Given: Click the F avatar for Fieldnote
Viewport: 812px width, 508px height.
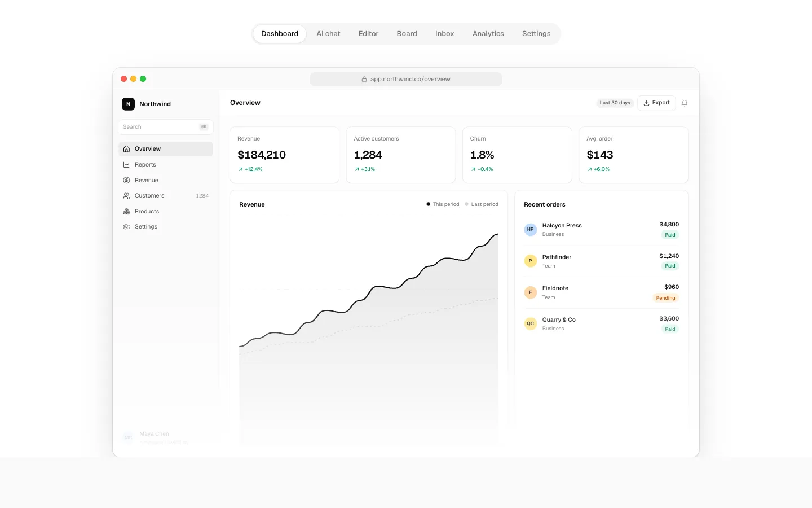Looking at the screenshot, I should pyautogui.click(x=530, y=292).
